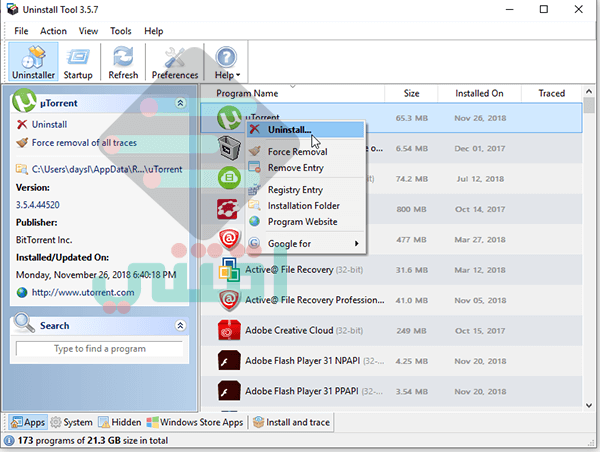Open Preferences from the toolbar
600x452 pixels.
pos(175,62)
